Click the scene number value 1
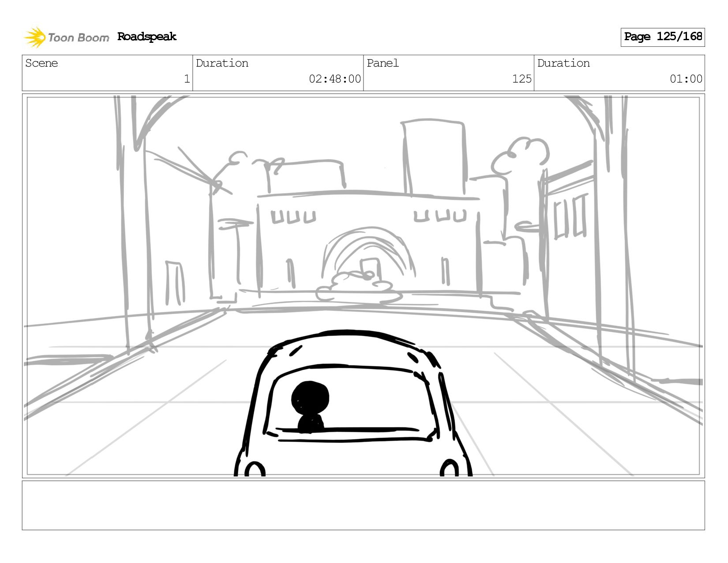 tap(187, 79)
